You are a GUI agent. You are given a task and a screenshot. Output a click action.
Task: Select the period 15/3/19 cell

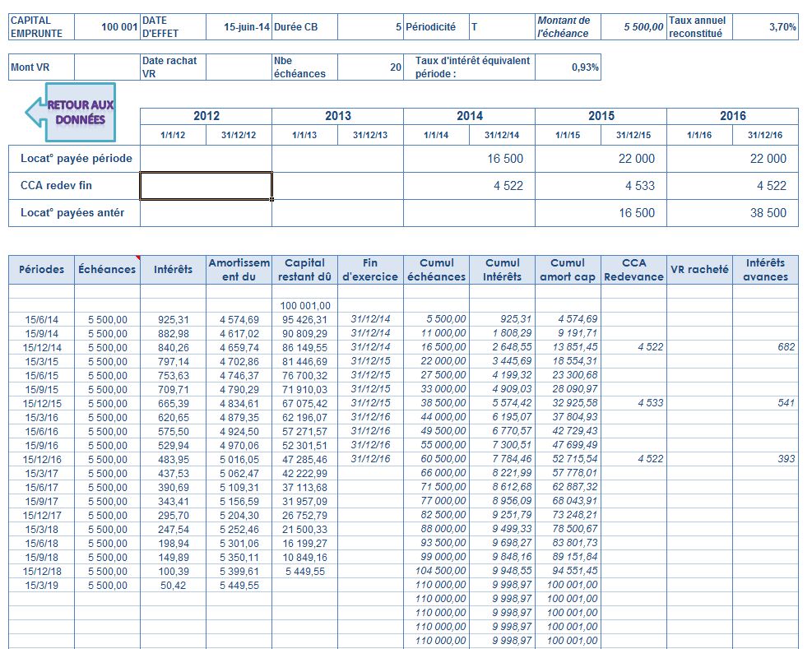41,586
